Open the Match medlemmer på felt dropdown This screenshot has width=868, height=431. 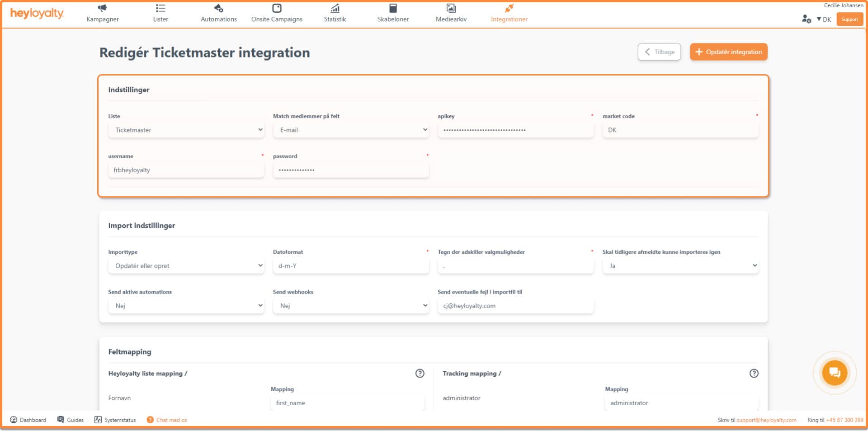(350, 130)
